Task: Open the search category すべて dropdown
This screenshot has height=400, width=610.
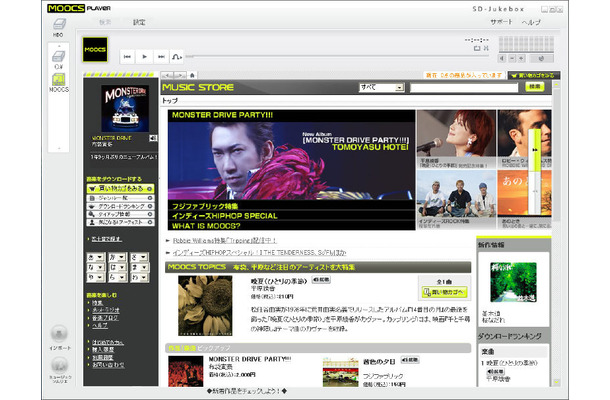Action: 382,88
